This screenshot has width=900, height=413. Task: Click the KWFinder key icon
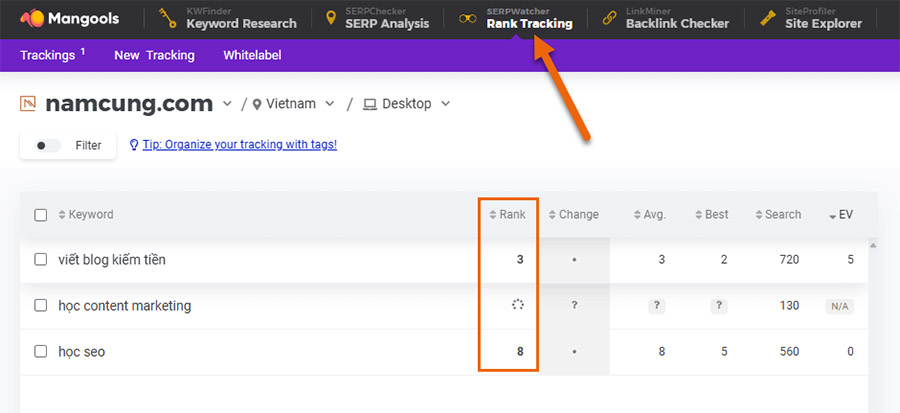pyautogui.click(x=168, y=18)
